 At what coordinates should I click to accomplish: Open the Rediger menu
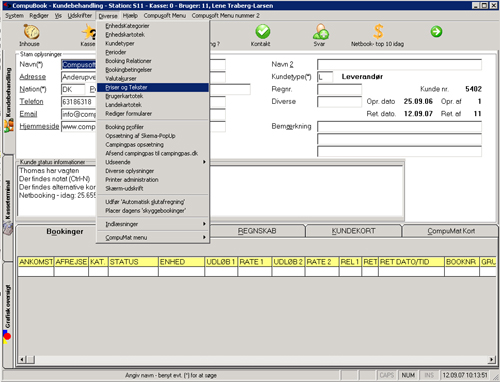(x=39, y=16)
